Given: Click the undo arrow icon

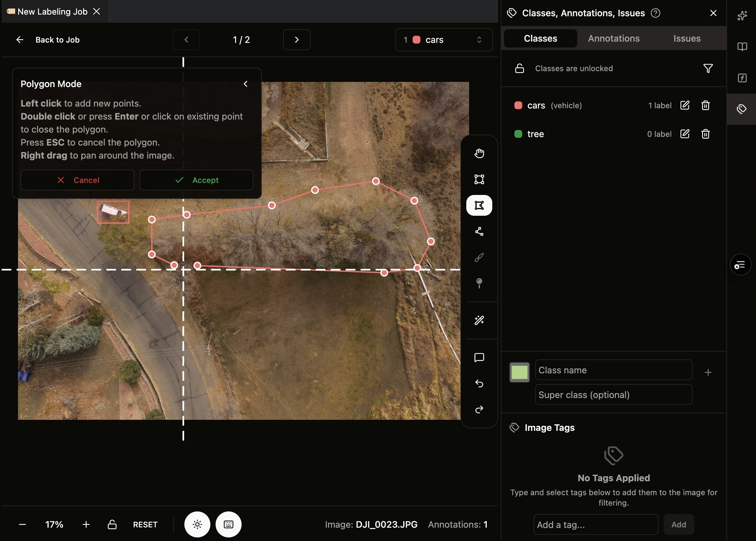Looking at the screenshot, I should [479, 383].
